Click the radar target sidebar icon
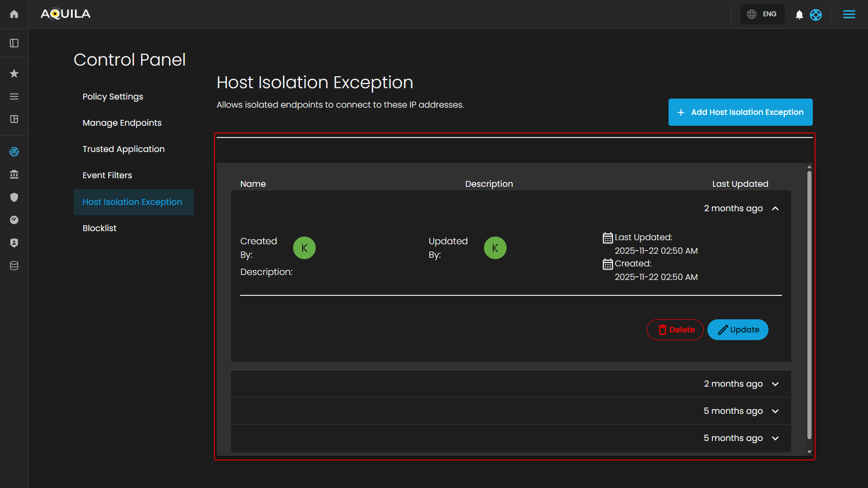 (14, 152)
